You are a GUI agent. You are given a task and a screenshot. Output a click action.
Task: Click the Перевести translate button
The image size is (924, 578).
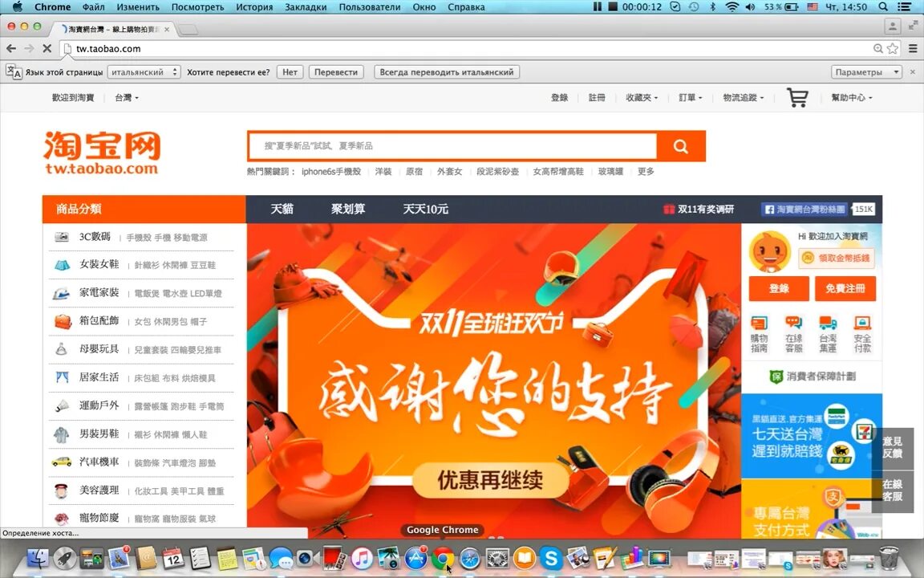[336, 72]
